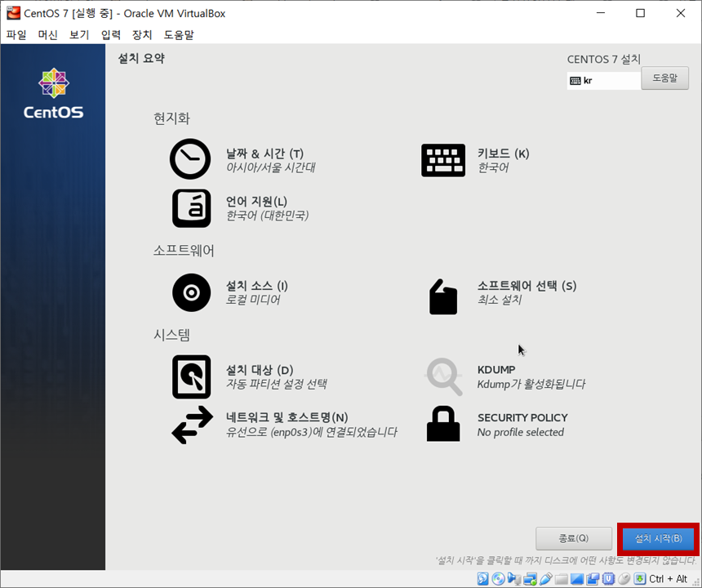This screenshot has width=702, height=588.
Task: Click the 설치 시작(B) button
Action: pos(658,538)
